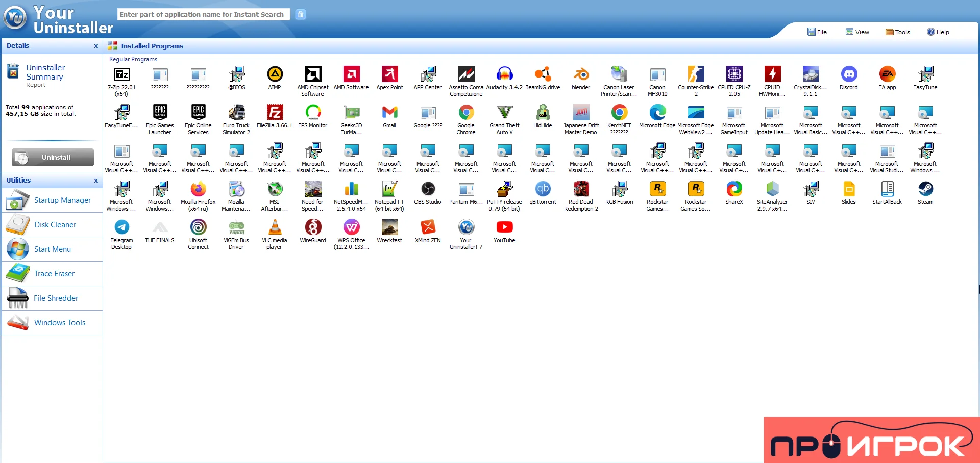This screenshot has height=463, width=980.
Task: Click the Uninstall button
Action: coord(53,157)
